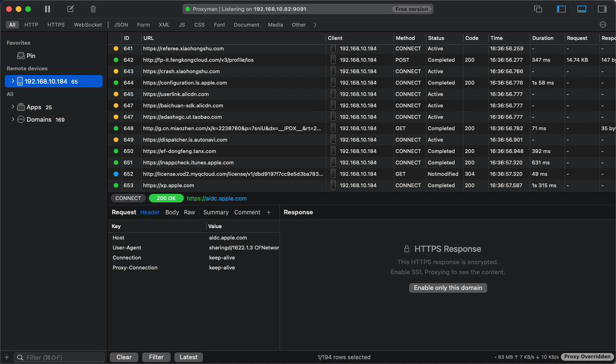Filter by HTTP protocol

click(x=31, y=25)
